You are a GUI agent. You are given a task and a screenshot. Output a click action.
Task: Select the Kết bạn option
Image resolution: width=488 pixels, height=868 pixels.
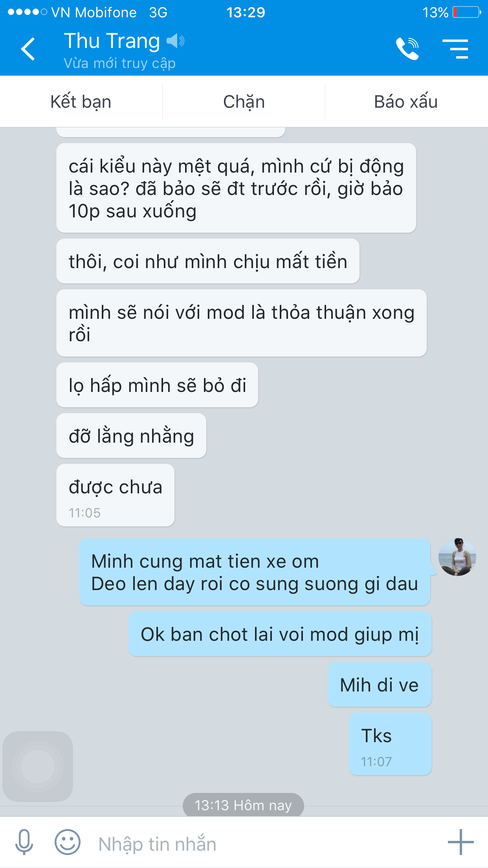(x=81, y=101)
